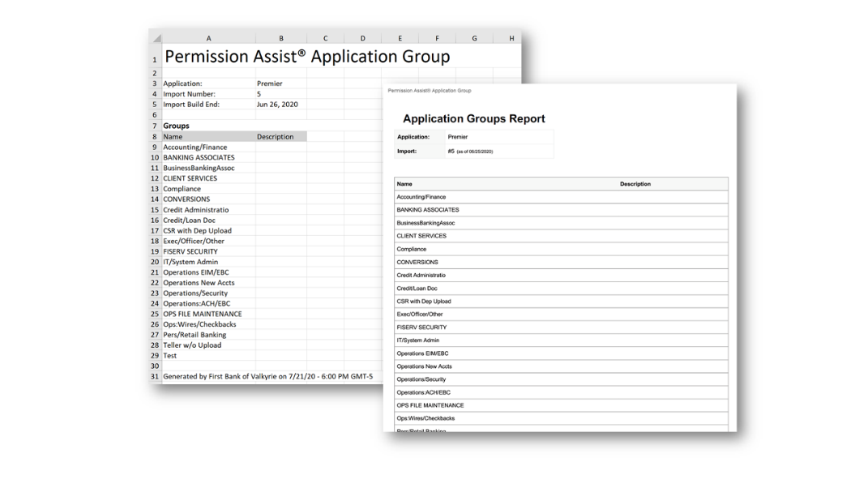Click the Application Groups Report heading
The width and height of the screenshot is (868, 488).
473,118
